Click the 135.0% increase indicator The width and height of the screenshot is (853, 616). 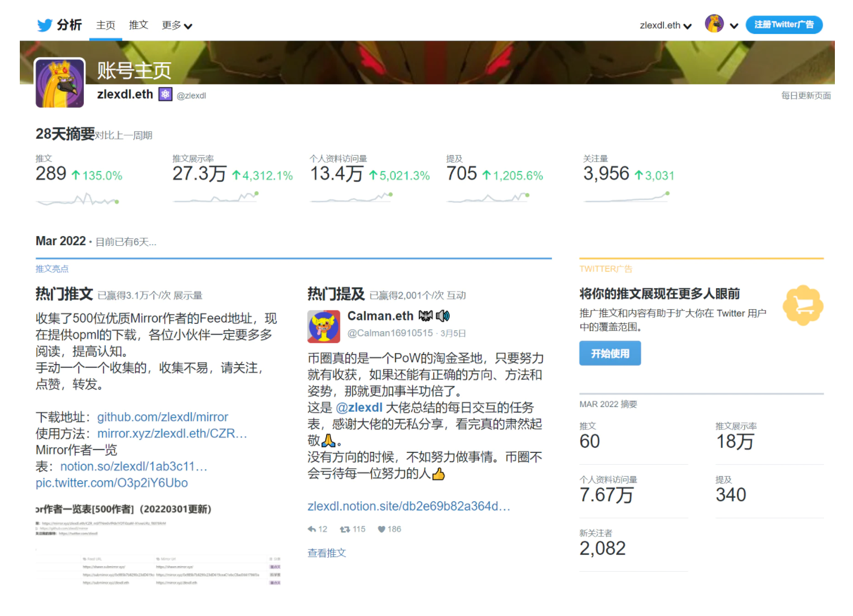pos(97,176)
